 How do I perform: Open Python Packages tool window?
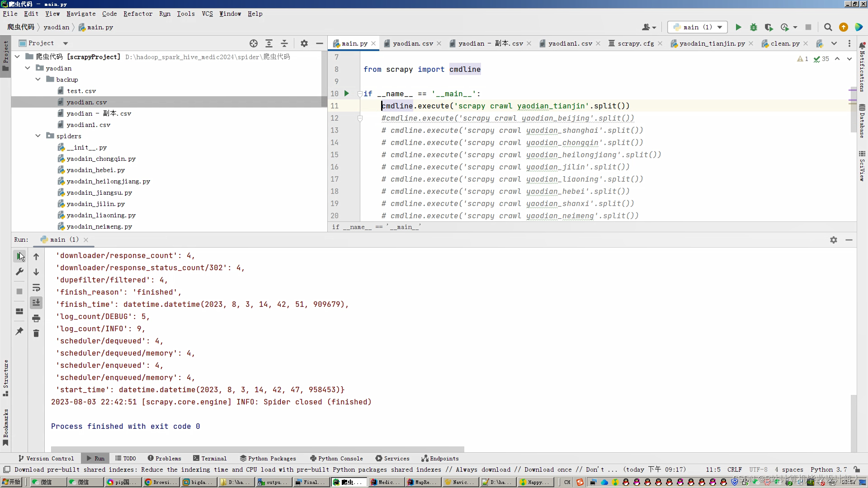[268, 458]
